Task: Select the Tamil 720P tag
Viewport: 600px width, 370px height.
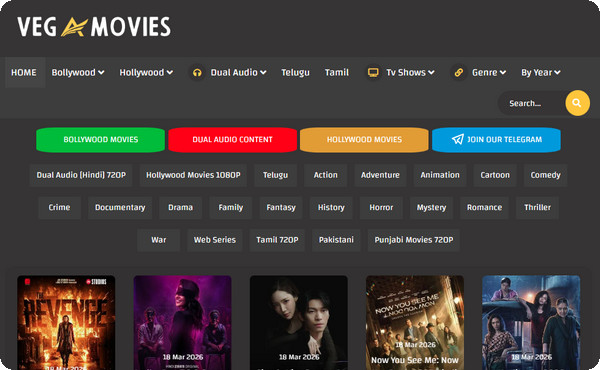Action: tap(277, 240)
